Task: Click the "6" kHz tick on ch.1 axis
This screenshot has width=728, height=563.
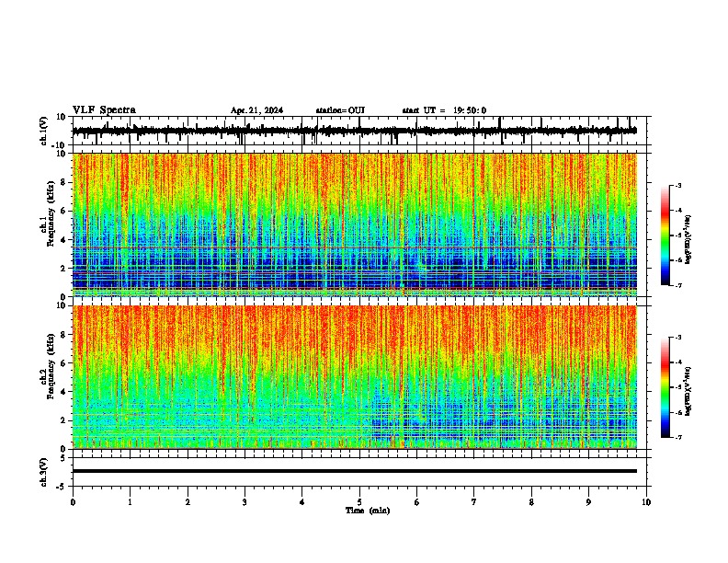Action: pos(63,212)
